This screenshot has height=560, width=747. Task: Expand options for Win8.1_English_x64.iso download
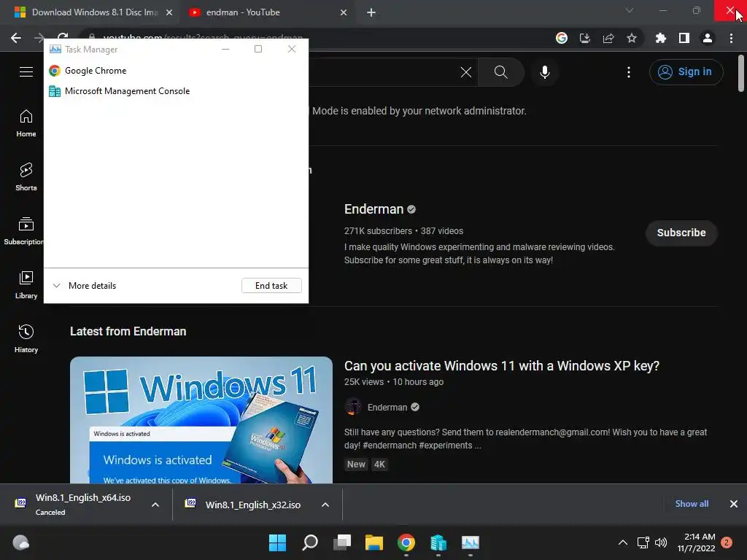point(155,505)
